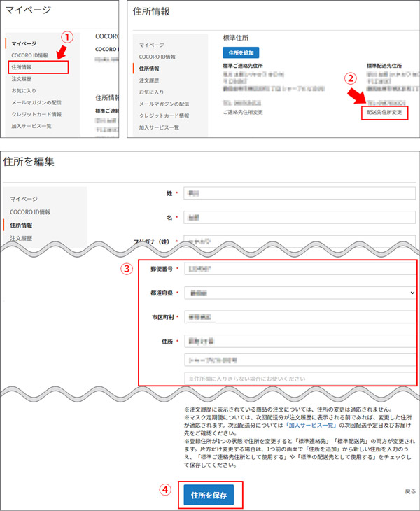This screenshot has width=420, height=511.
Task: Click 住所情報 in the マイページ panel sidebar
Action: pyautogui.click(x=22, y=67)
